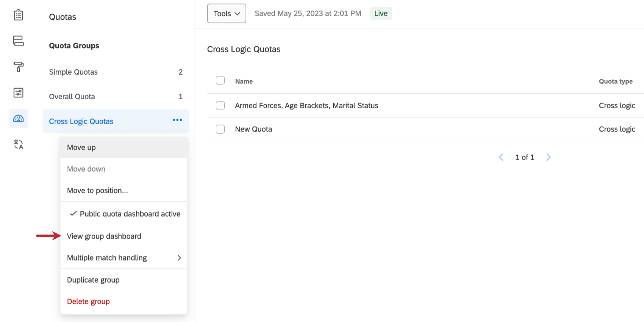Go to the previous page arrow

coord(501,157)
